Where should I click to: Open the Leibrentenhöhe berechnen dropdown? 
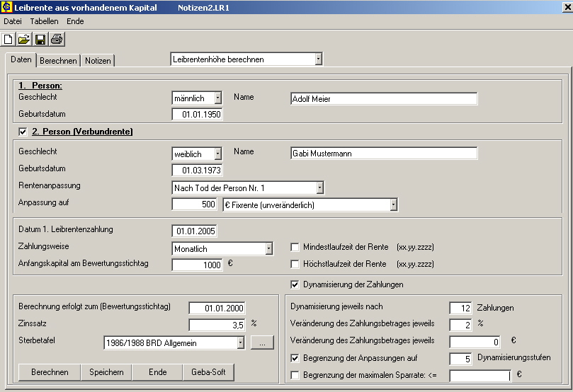tap(318, 59)
